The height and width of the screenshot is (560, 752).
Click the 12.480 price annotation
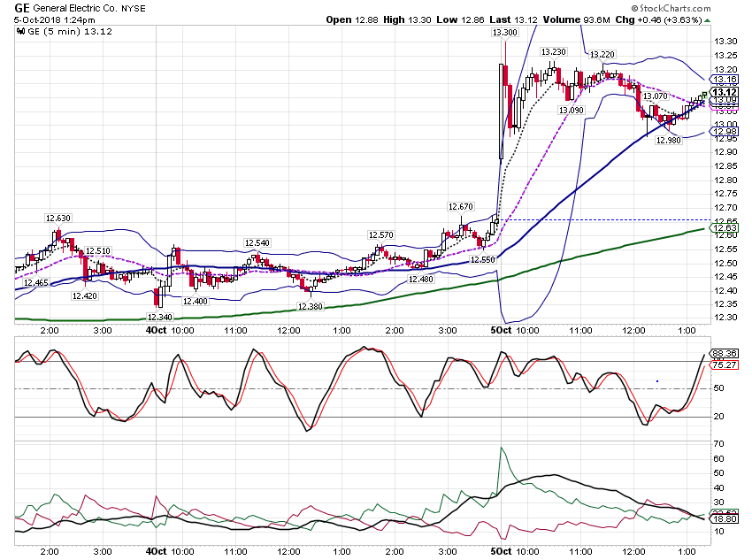pyautogui.click(x=420, y=279)
